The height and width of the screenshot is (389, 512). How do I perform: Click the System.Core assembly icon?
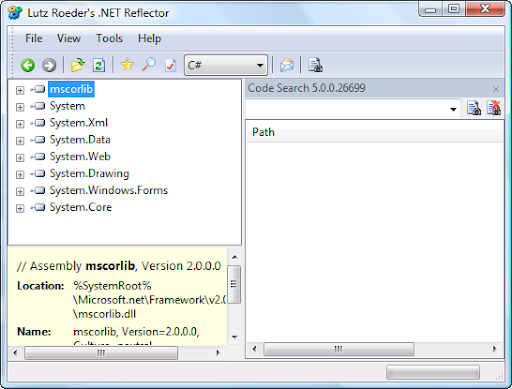click(38, 207)
